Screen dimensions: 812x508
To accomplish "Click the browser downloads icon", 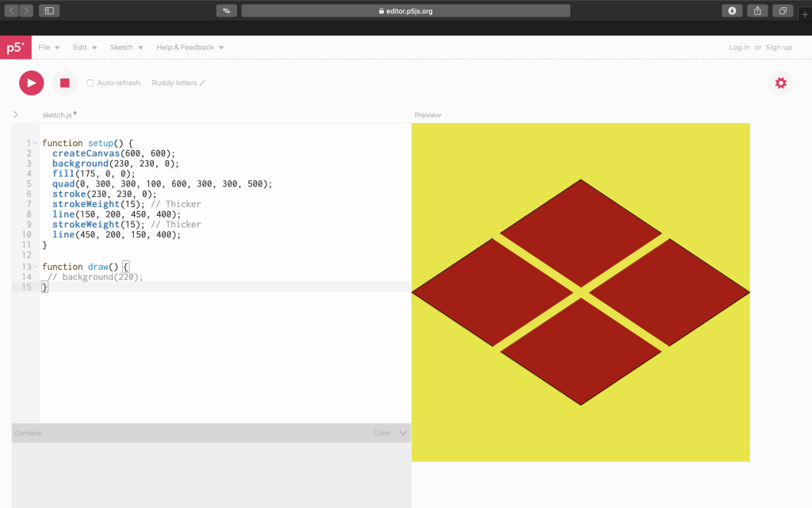I will point(732,10).
